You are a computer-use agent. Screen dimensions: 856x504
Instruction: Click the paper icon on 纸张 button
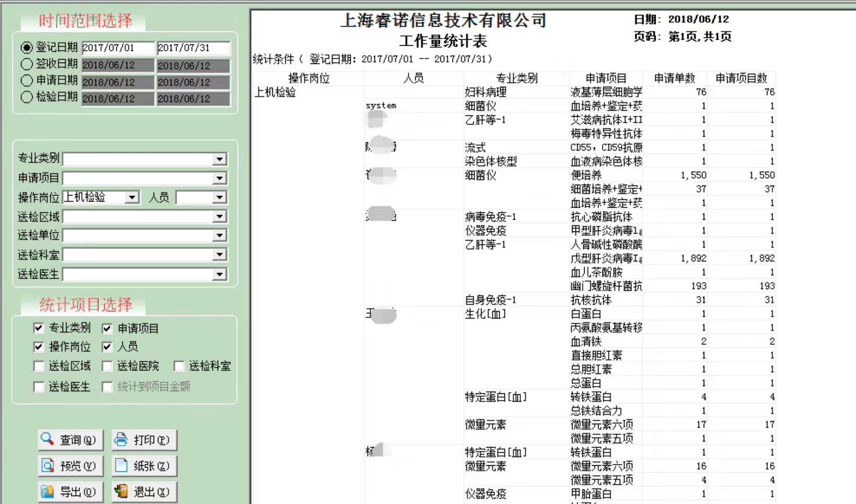(x=121, y=465)
